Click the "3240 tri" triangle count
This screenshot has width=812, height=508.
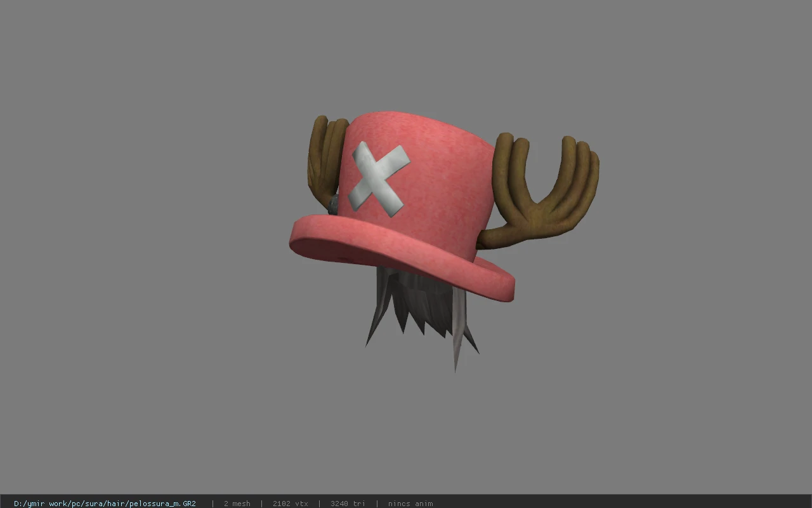point(348,504)
